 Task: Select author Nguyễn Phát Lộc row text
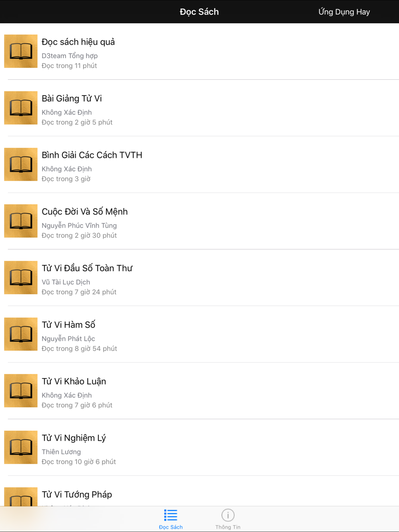click(x=68, y=339)
